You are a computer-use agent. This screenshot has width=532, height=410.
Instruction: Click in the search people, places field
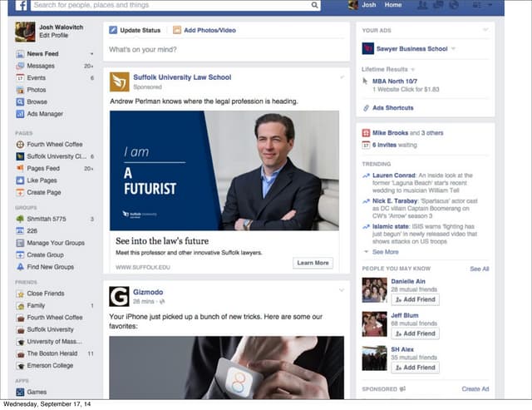click(171, 5)
